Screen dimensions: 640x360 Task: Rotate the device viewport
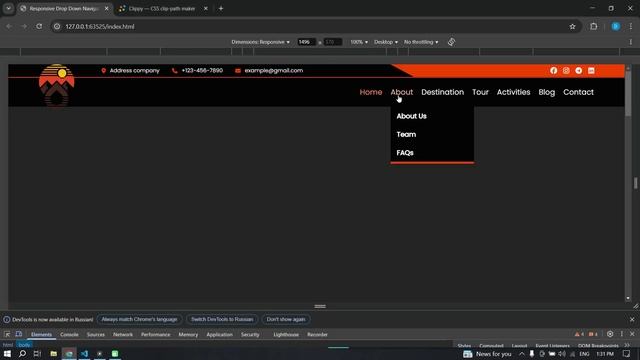click(451, 42)
